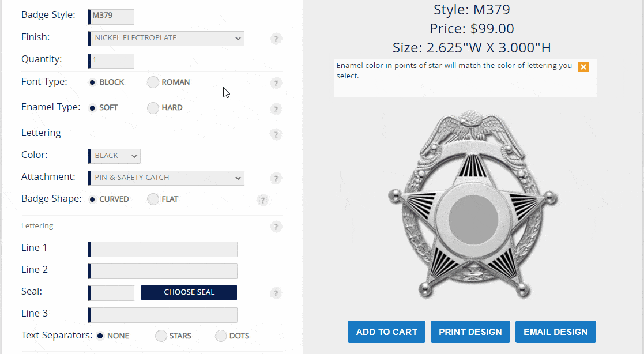The height and width of the screenshot is (354, 644).
Task: Click the 'Enamel Type:' label
Action: 51,107
